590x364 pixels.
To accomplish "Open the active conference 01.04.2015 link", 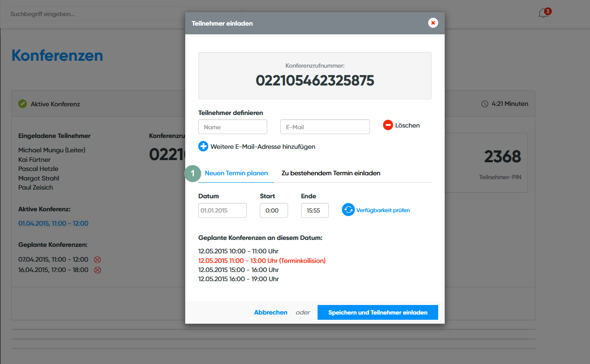I will tap(53, 223).
